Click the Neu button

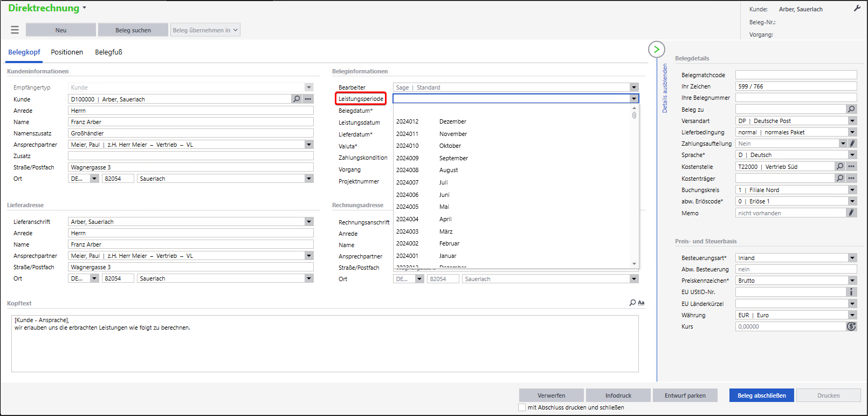[x=61, y=30]
